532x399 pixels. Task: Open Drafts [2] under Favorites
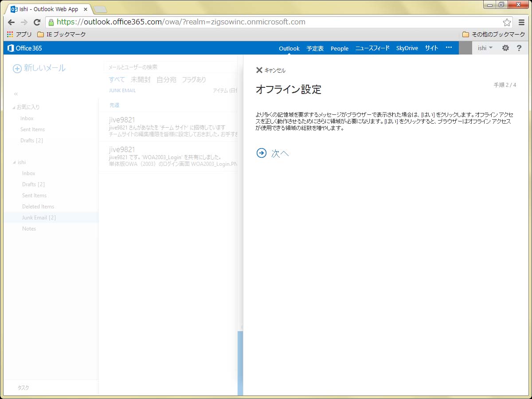point(31,141)
